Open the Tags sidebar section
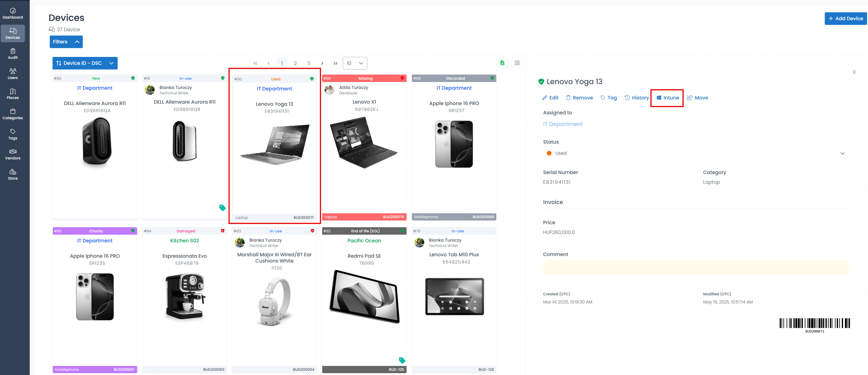This screenshot has height=375, width=868. (x=13, y=135)
